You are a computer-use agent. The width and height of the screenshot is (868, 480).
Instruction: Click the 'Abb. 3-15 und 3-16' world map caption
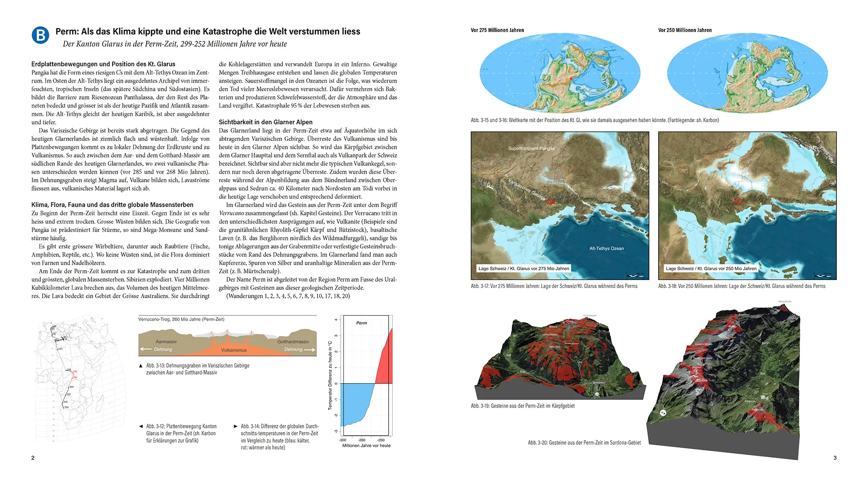tap(595, 120)
